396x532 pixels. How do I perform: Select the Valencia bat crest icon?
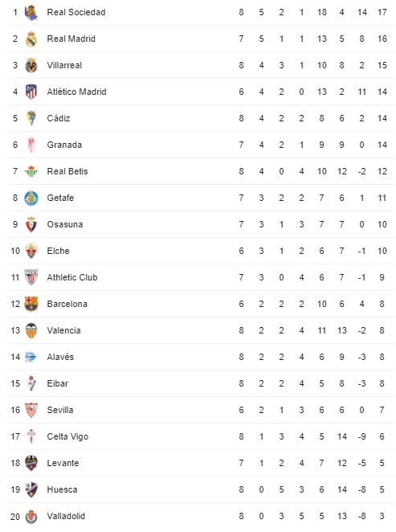coord(31,330)
